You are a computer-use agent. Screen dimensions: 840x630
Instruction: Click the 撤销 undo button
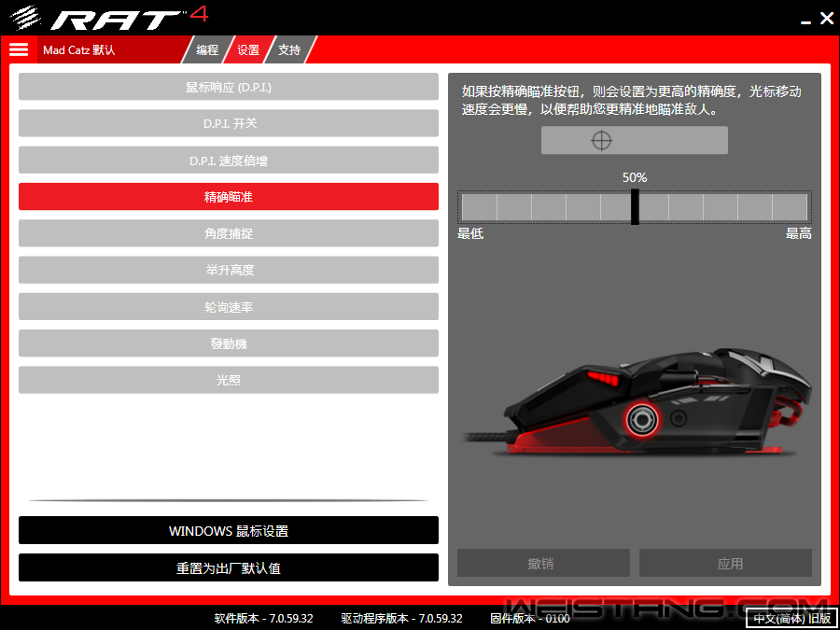click(x=543, y=563)
